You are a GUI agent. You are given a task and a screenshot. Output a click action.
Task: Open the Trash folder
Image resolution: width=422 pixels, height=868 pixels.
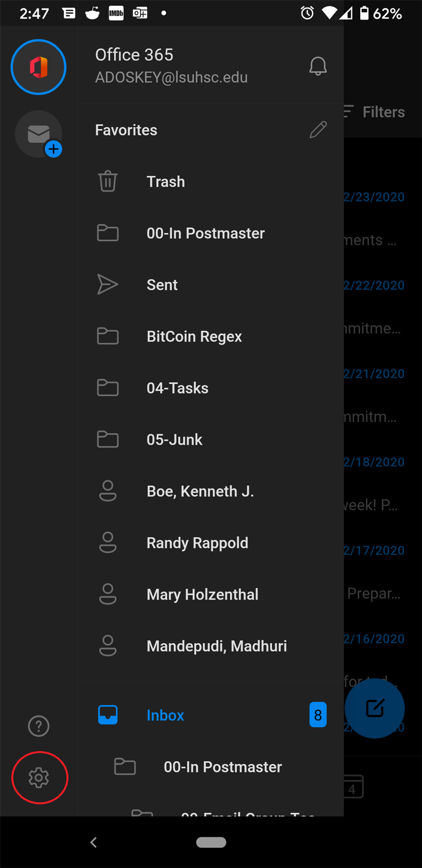(166, 182)
